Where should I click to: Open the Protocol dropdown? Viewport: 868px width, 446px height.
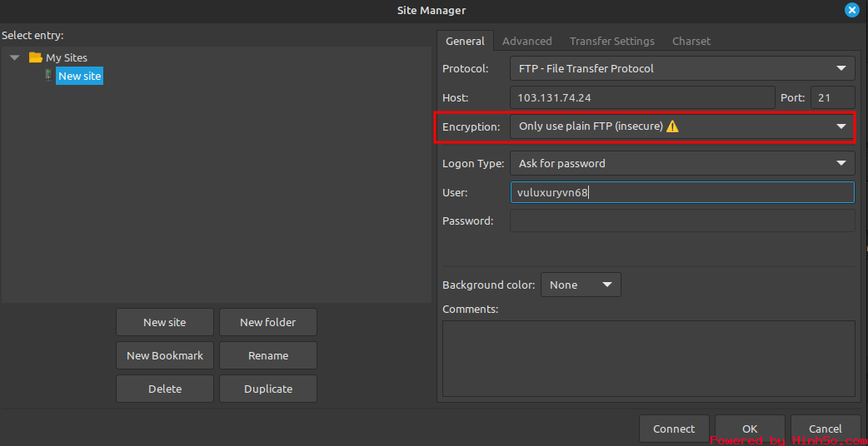682,68
